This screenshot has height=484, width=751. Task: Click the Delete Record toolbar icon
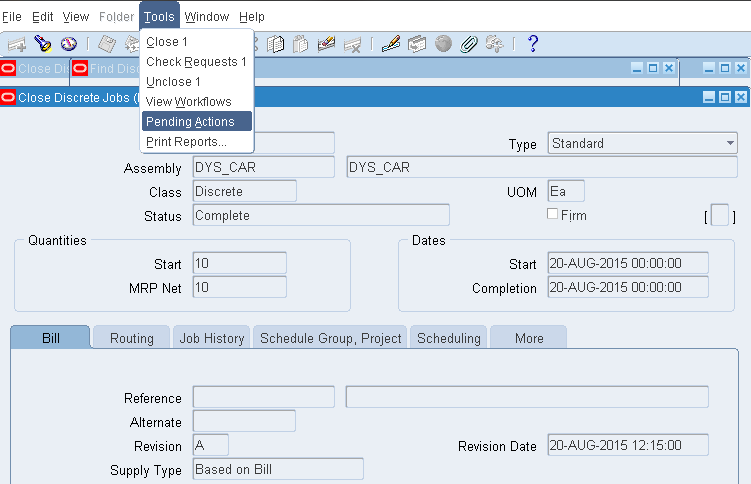[352, 45]
